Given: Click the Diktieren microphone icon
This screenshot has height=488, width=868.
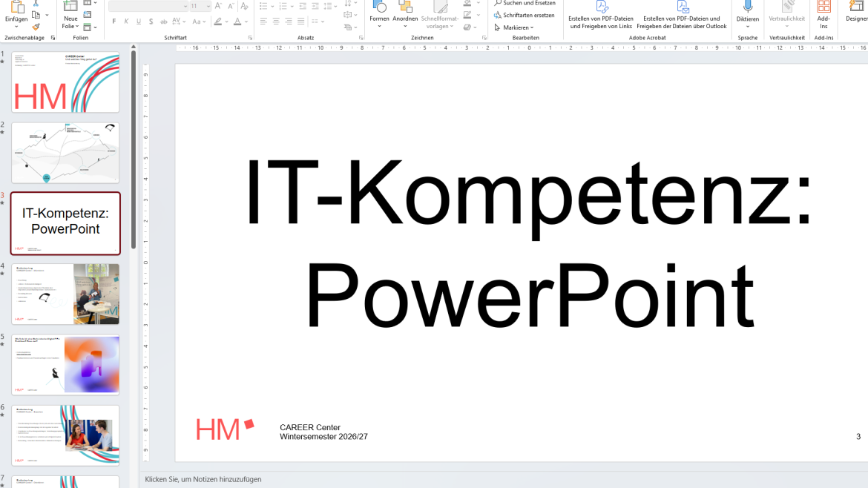Looking at the screenshot, I should point(747,7).
